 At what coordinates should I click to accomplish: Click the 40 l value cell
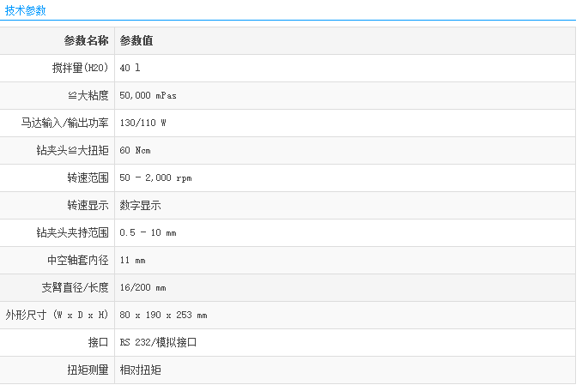(x=130, y=68)
